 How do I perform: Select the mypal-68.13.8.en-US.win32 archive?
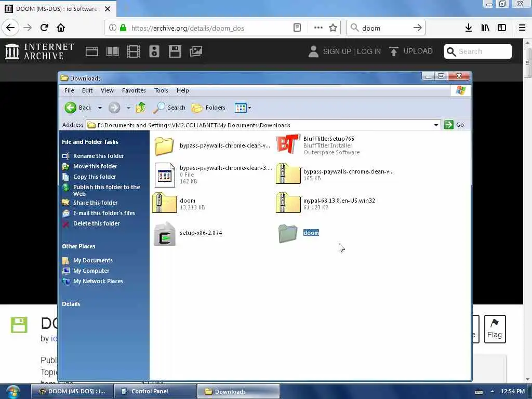pyautogui.click(x=288, y=204)
